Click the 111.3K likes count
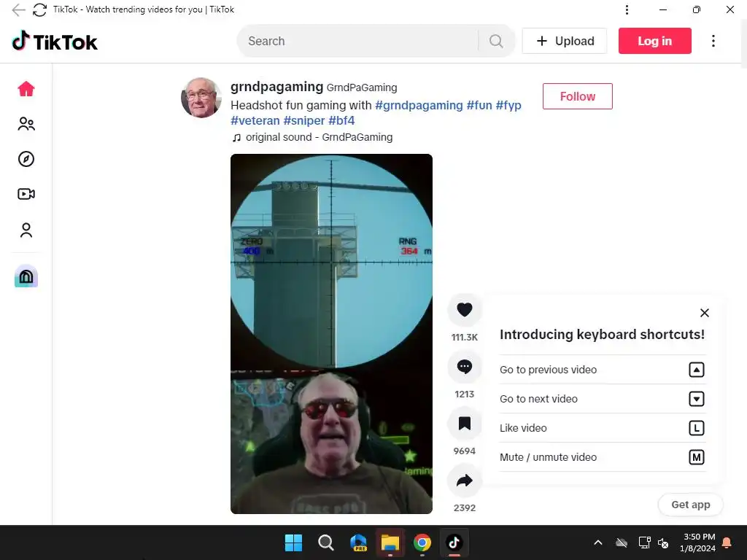This screenshot has height=560, width=747. [465, 337]
